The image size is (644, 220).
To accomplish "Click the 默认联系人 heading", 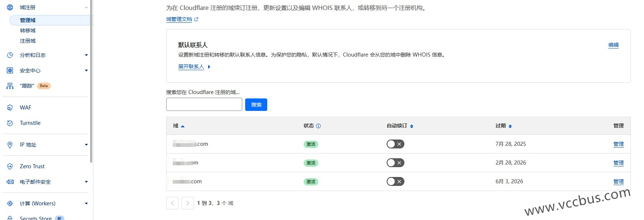I will [x=193, y=45].
